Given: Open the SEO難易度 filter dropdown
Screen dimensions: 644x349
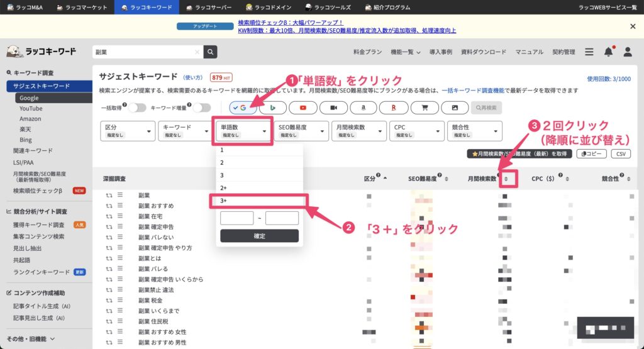Looking at the screenshot, I should click(301, 131).
